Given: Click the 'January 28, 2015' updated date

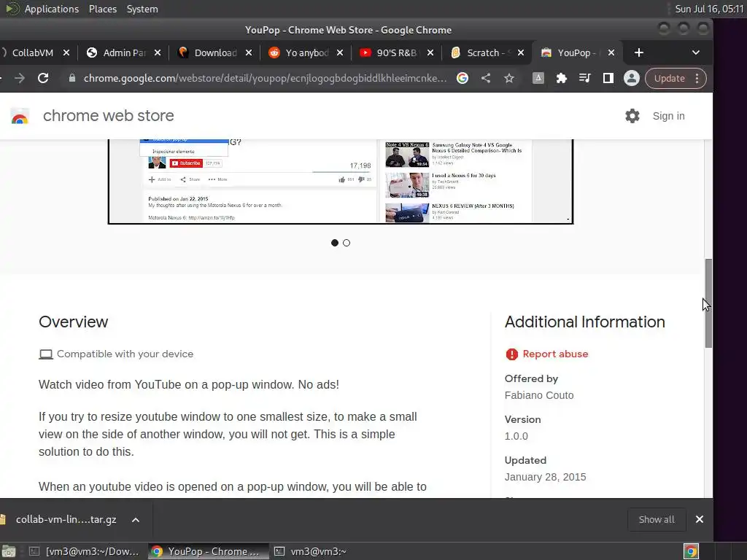Looking at the screenshot, I should (x=545, y=477).
